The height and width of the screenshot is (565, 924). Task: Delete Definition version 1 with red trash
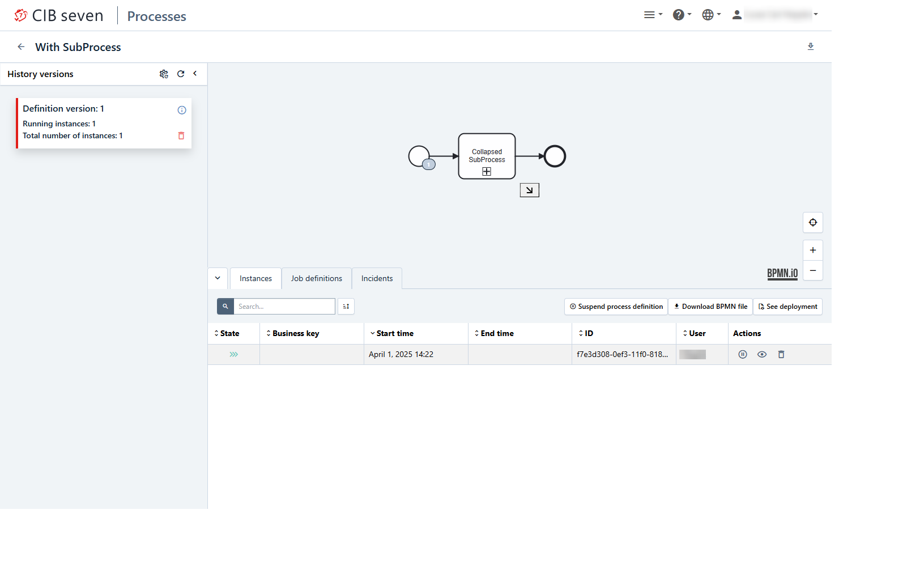coord(181,136)
